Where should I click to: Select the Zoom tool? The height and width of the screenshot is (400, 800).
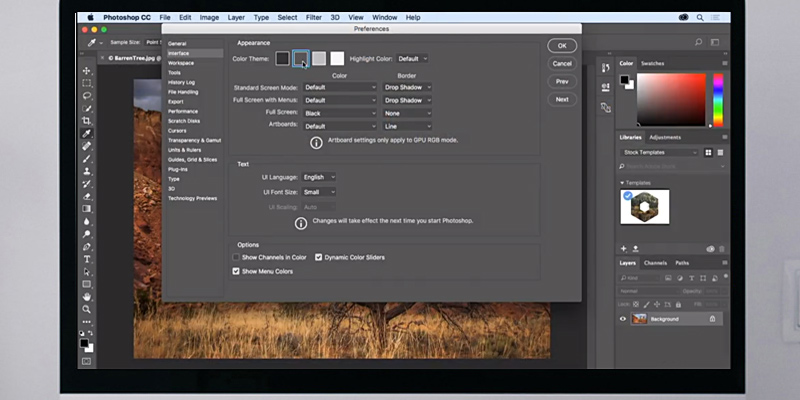click(x=87, y=309)
